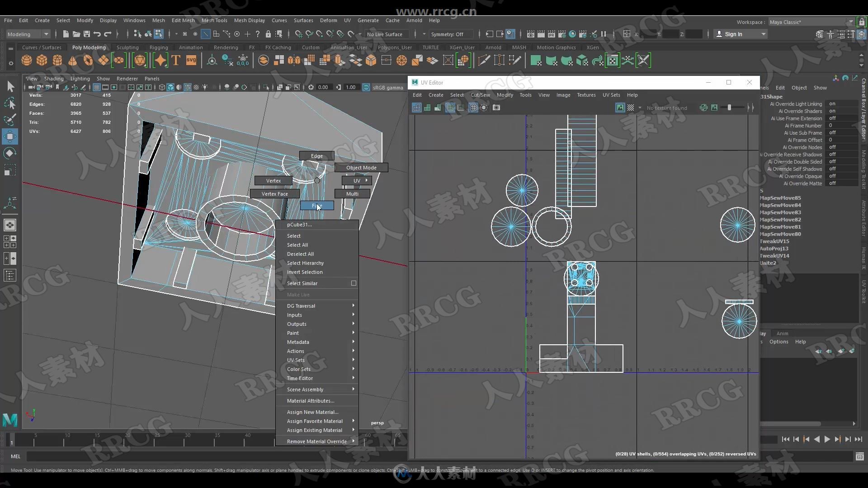Image resolution: width=868 pixels, height=488 pixels.
Task: Activate the Rotate tool in toolbox
Action: [x=10, y=153]
